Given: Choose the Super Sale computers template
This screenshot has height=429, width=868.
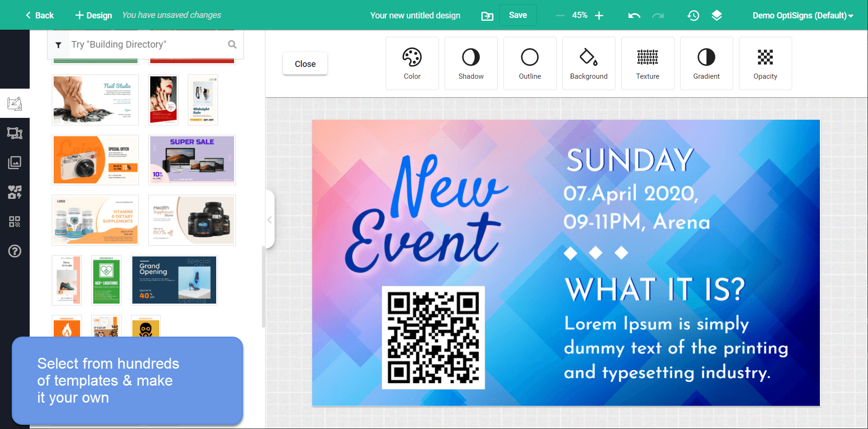Looking at the screenshot, I should [x=192, y=160].
